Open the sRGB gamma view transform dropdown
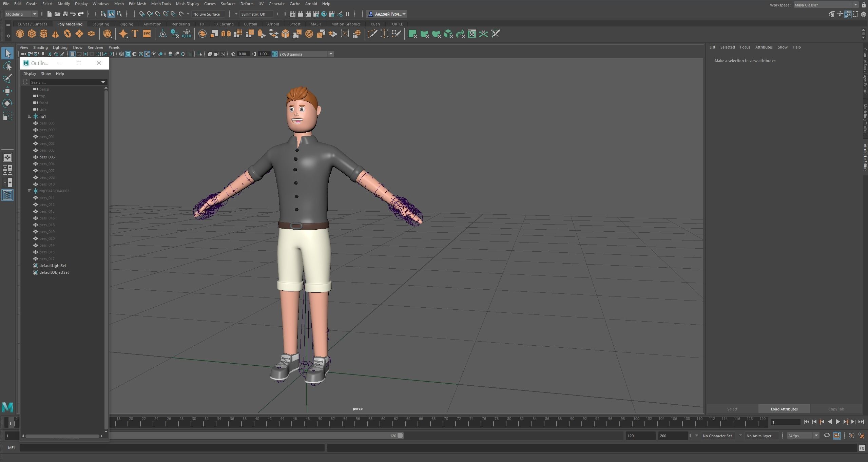The image size is (868, 462). tap(330, 54)
